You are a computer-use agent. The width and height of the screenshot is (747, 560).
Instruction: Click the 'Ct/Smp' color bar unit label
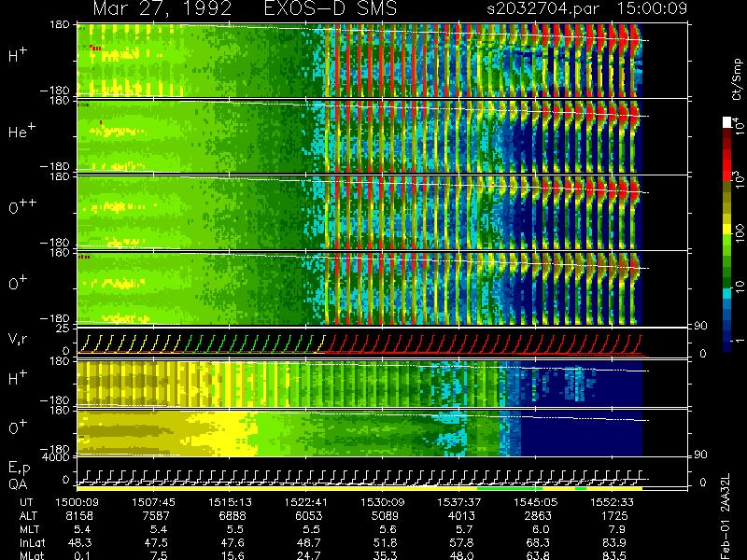pos(737,79)
